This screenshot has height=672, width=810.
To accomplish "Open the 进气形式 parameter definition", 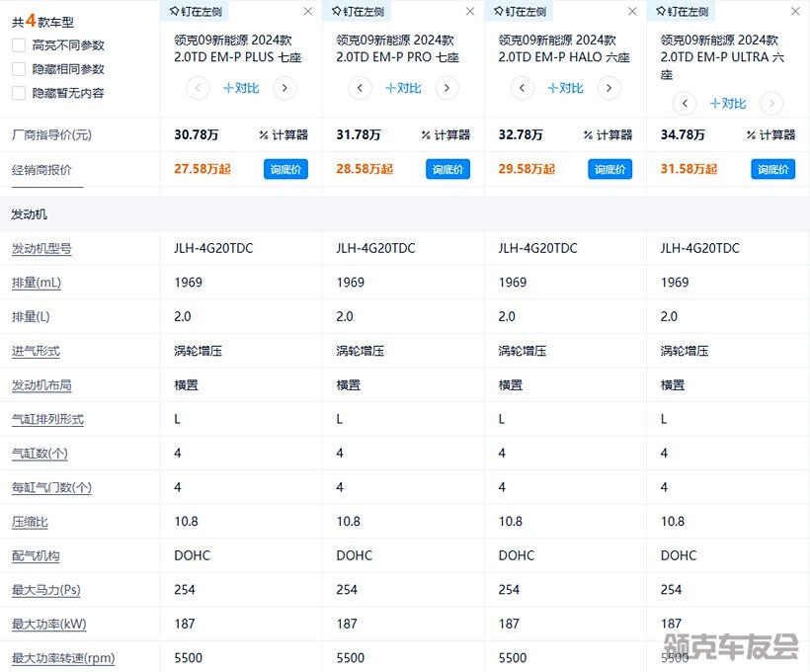I will pos(36,352).
